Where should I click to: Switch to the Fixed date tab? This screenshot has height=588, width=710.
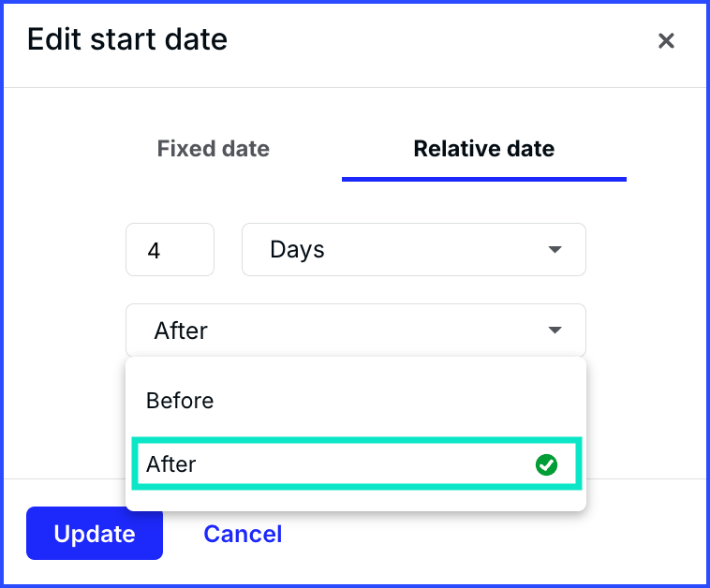[214, 149]
